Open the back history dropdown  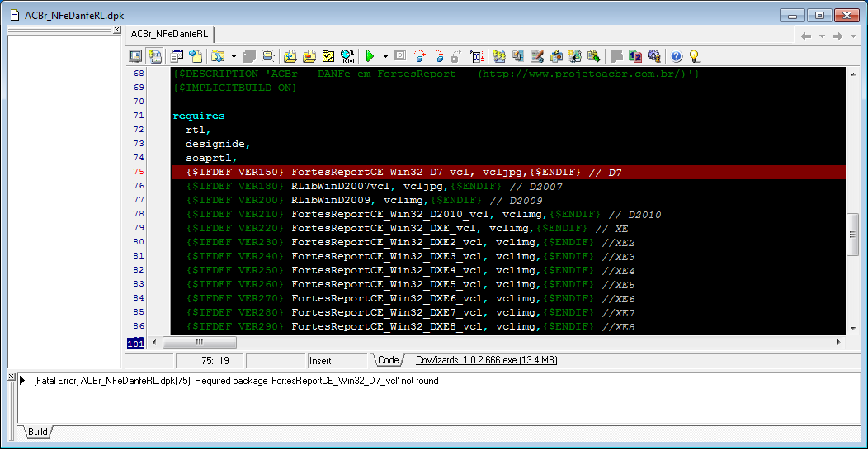(822, 36)
